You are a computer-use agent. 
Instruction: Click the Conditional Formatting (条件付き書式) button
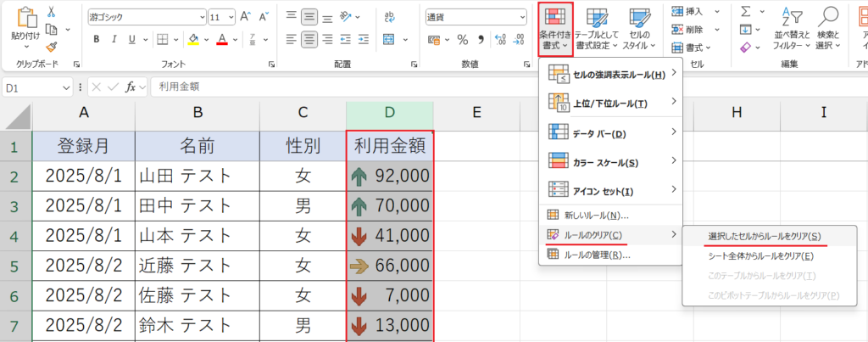[555, 30]
